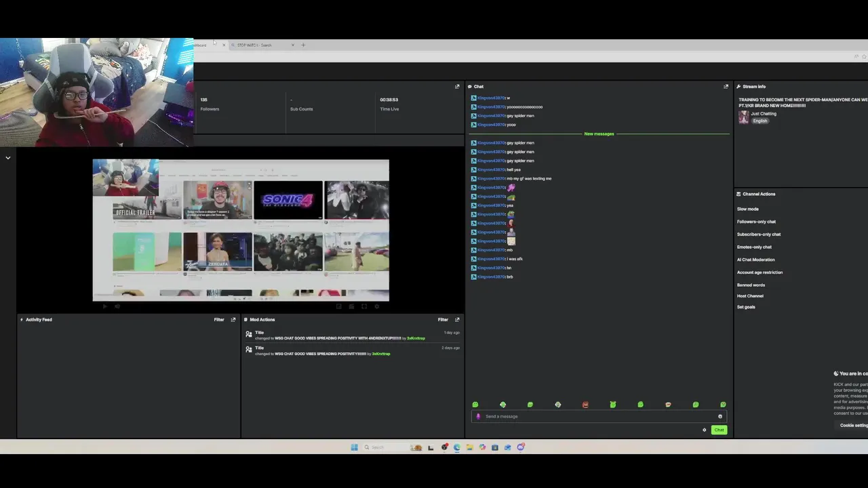This screenshot has height=488, width=868.
Task: Focus the 'Send a message' input field
Action: coord(599,416)
